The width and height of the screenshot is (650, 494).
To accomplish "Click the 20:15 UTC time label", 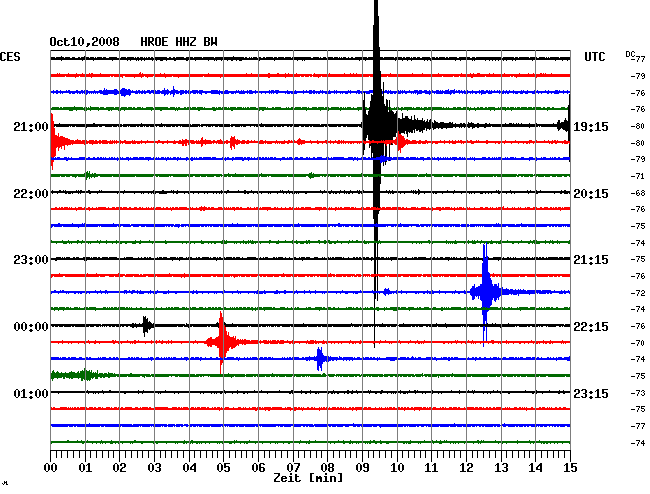I will [591, 194].
